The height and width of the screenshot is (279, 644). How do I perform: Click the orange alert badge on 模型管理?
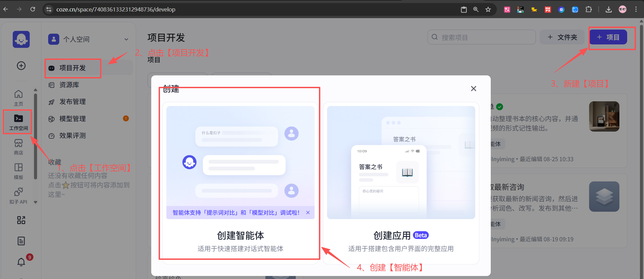(x=126, y=118)
